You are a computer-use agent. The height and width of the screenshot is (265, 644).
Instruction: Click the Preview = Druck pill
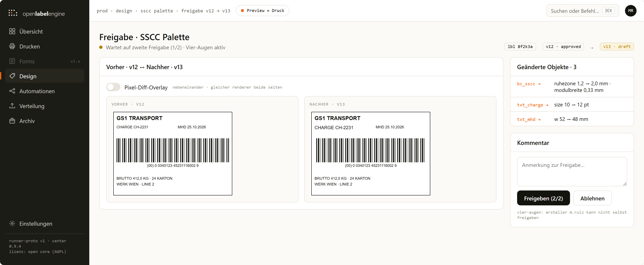(262, 11)
